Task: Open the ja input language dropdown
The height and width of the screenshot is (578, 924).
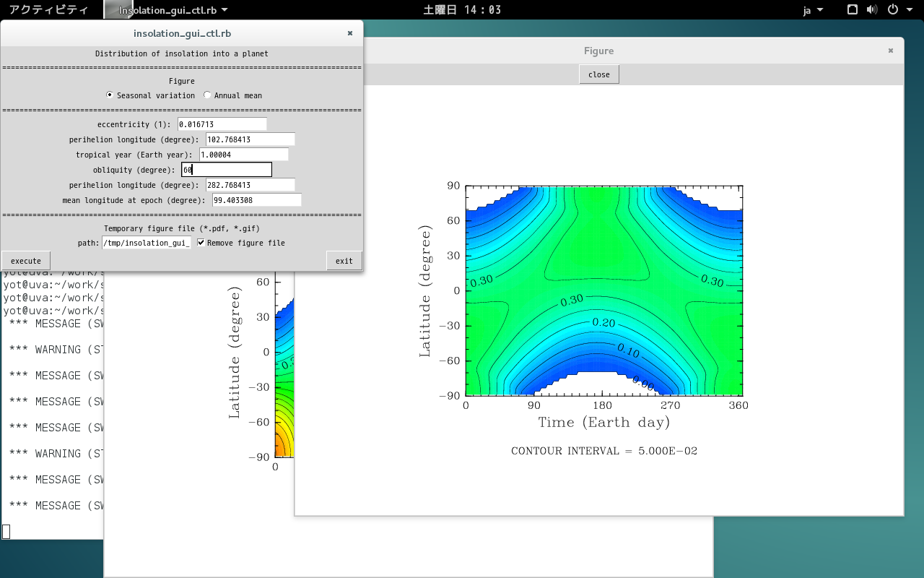Action: coord(813,10)
